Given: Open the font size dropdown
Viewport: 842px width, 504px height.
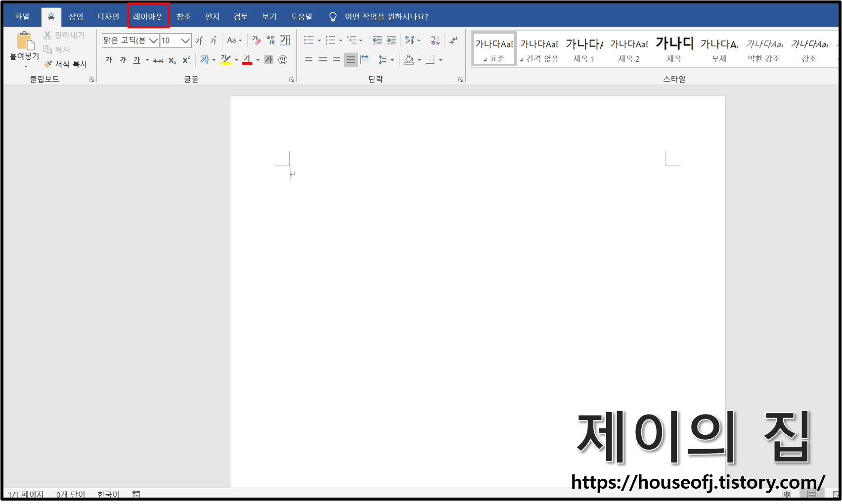Looking at the screenshot, I should pyautogui.click(x=185, y=41).
